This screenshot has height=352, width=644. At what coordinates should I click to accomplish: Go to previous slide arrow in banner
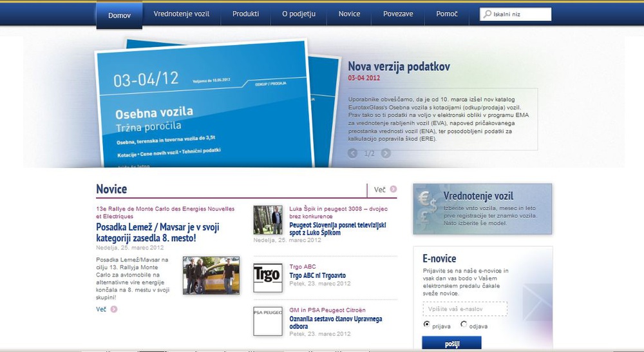352,153
